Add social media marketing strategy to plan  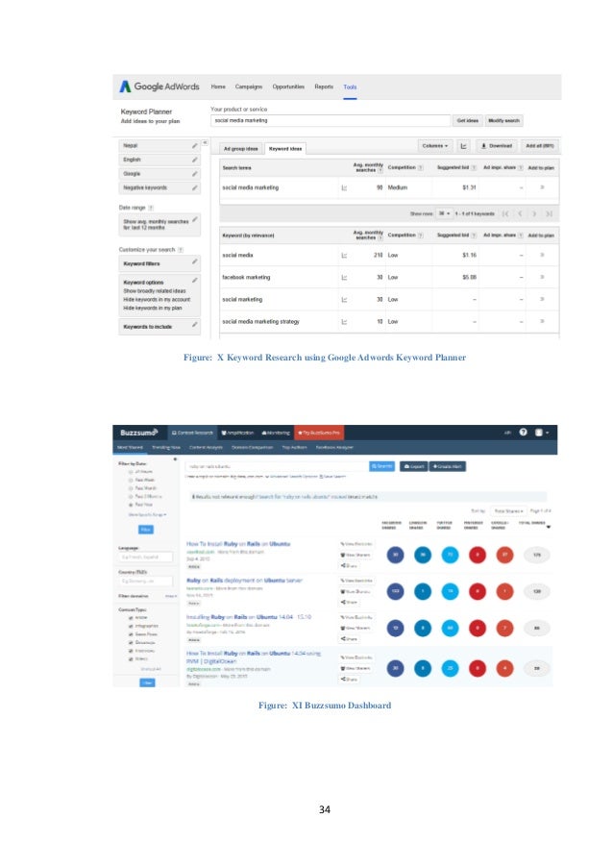(542, 321)
